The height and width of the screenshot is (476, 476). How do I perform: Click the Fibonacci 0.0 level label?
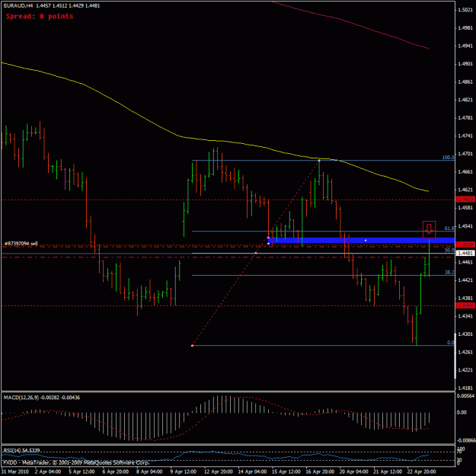point(451,342)
